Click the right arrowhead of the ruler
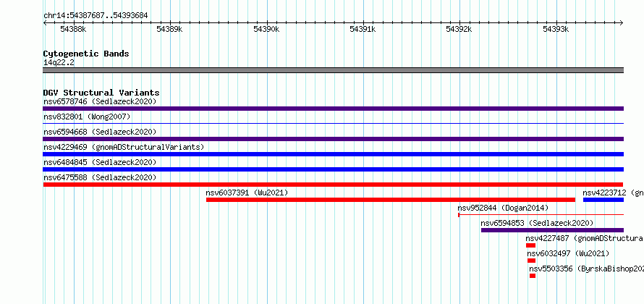This screenshot has height=304, width=644. click(x=622, y=22)
